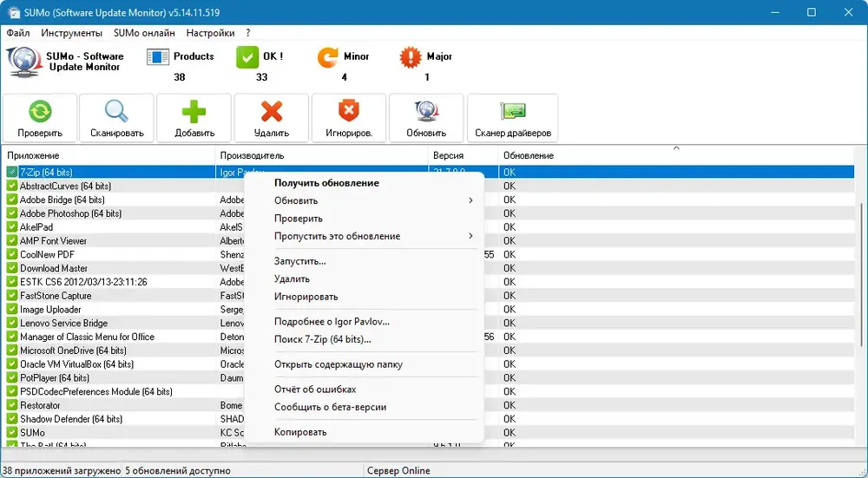
Task: Expand the Обновить submenu arrow
Action: (x=470, y=200)
